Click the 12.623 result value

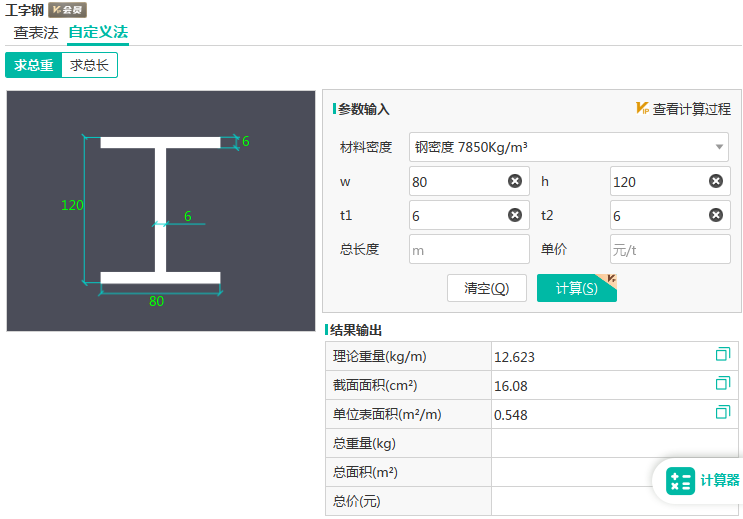point(514,357)
